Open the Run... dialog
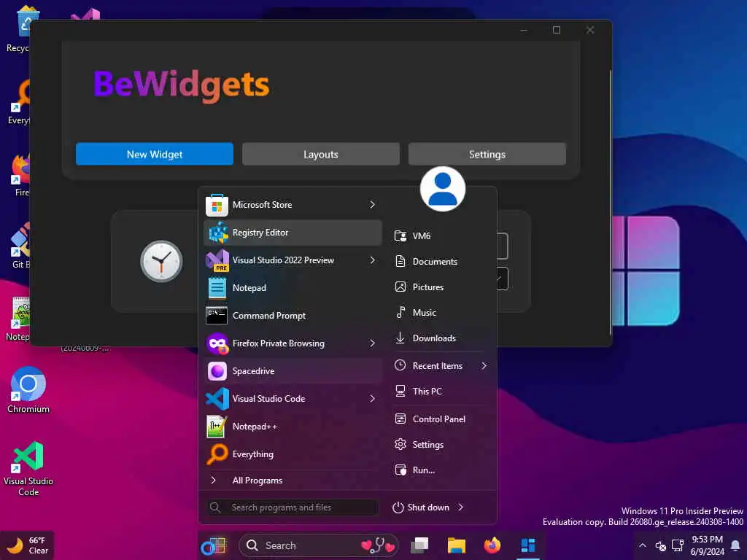The image size is (747, 560). (x=440, y=470)
